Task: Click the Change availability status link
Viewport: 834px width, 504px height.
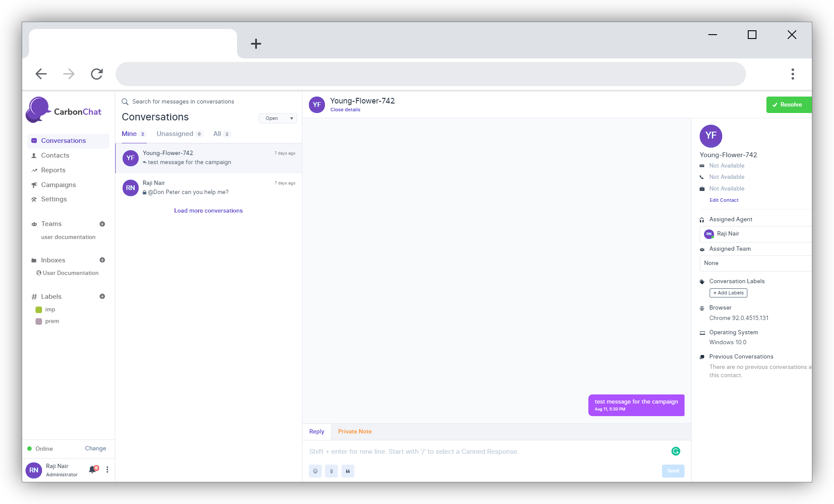Action: (x=95, y=449)
